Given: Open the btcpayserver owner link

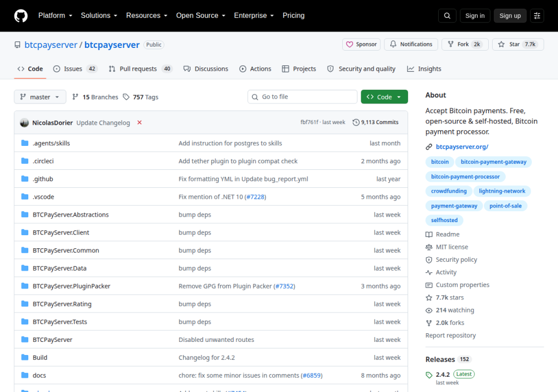Looking at the screenshot, I should click(51, 45).
